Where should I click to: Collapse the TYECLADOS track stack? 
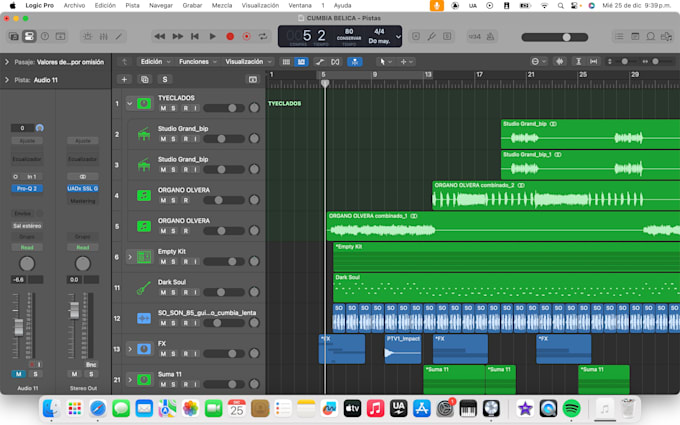[129, 104]
